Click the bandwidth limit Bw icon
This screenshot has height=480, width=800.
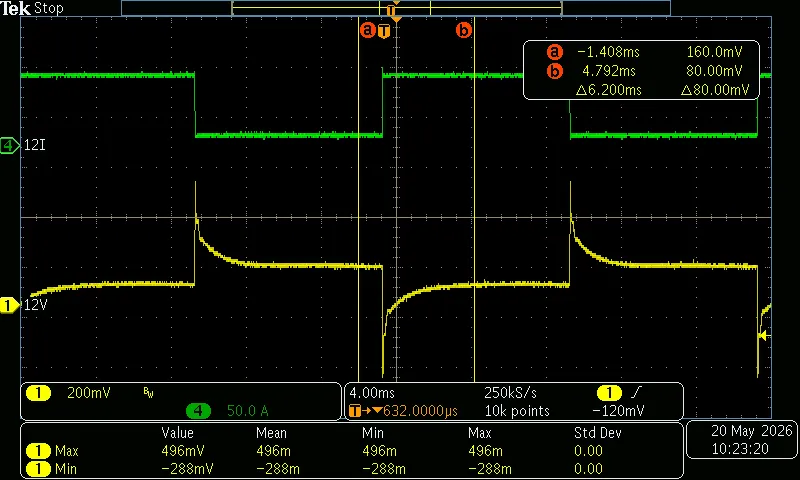coord(148,392)
